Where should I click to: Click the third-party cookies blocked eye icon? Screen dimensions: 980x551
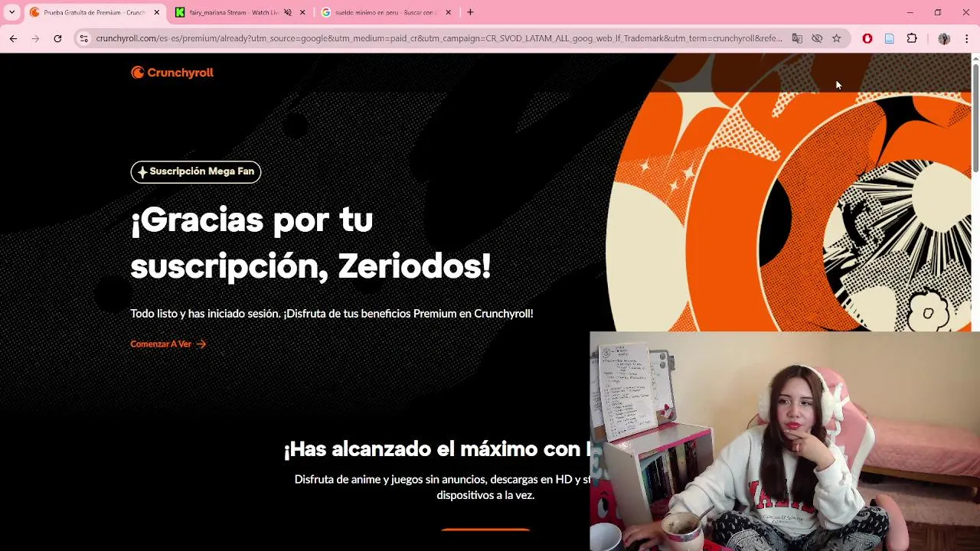pos(817,38)
